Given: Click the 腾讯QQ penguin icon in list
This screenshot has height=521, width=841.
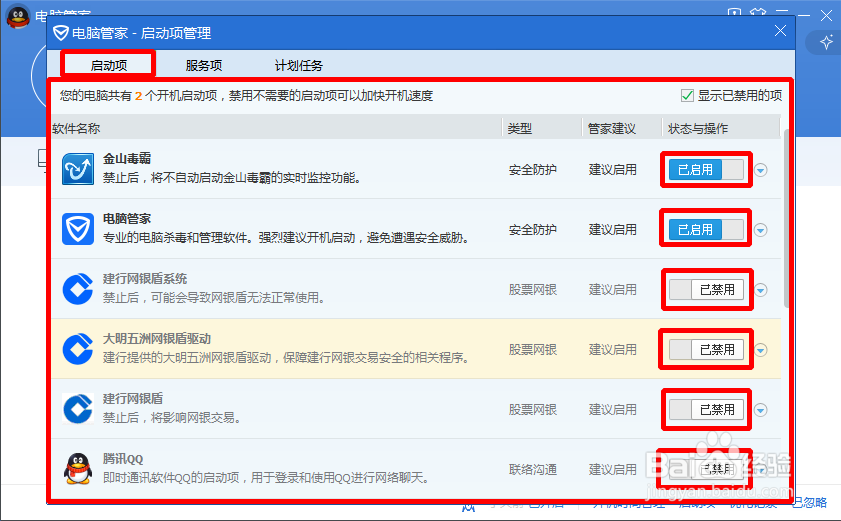Looking at the screenshot, I should tap(78, 468).
